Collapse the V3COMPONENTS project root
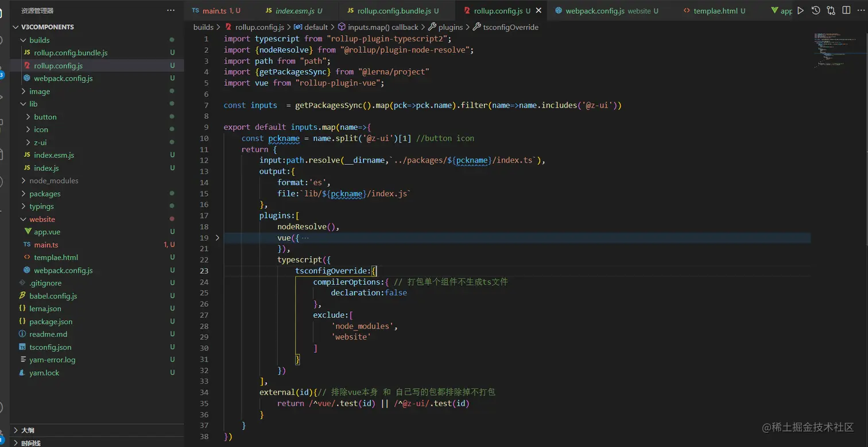This screenshot has height=447, width=868. click(15, 27)
